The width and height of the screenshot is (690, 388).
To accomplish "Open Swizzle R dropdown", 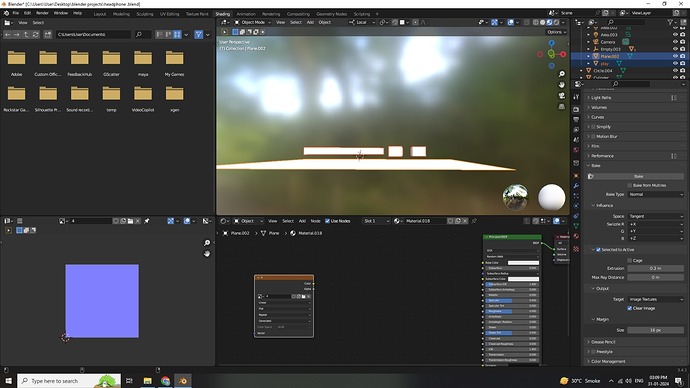I will coord(656,224).
